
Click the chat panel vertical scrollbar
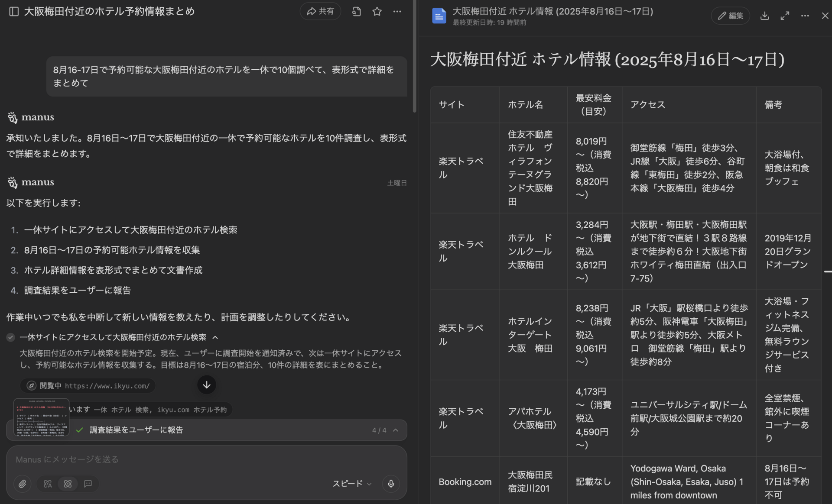pyautogui.click(x=414, y=56)
